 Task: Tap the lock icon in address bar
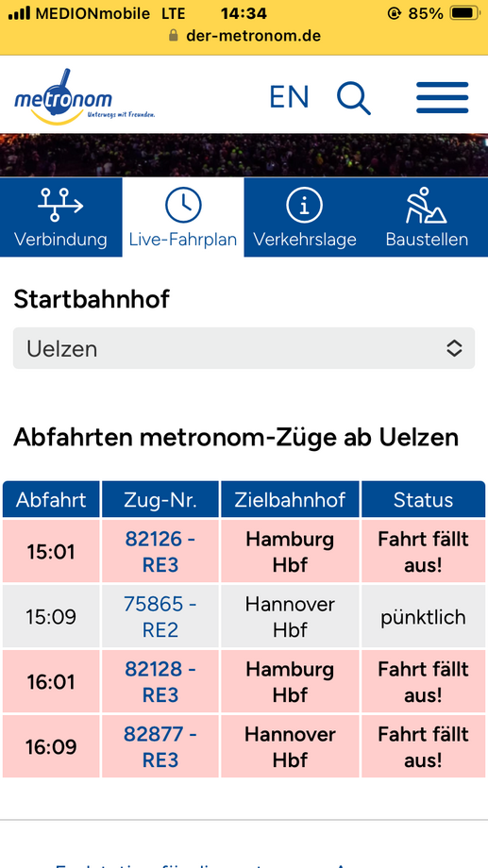174,36
